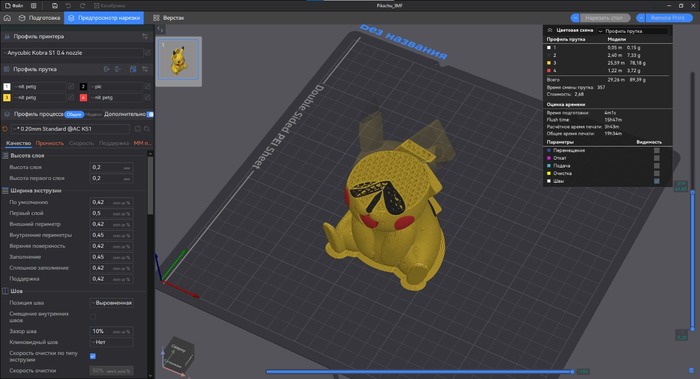Open filament 4 nit petg dropdown
The width and height of the screenshot is (700, 379).
(116, 97)
